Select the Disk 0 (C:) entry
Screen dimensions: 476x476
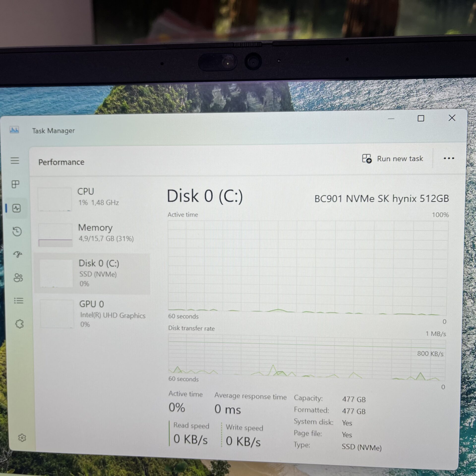(x=92, y=273)
